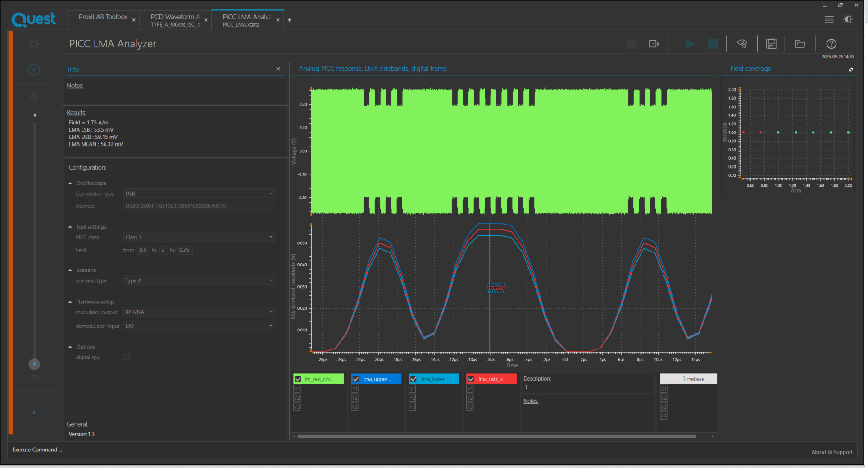The width and height of the screenshot is (868, 468).
Task: Toggle the eye view icon in toolbar
Action: [742, 44]
